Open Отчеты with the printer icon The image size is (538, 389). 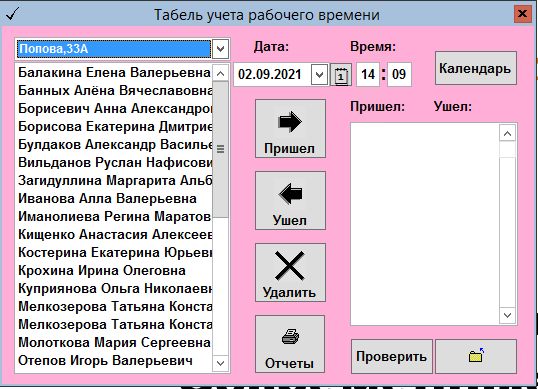coord(290,344)
